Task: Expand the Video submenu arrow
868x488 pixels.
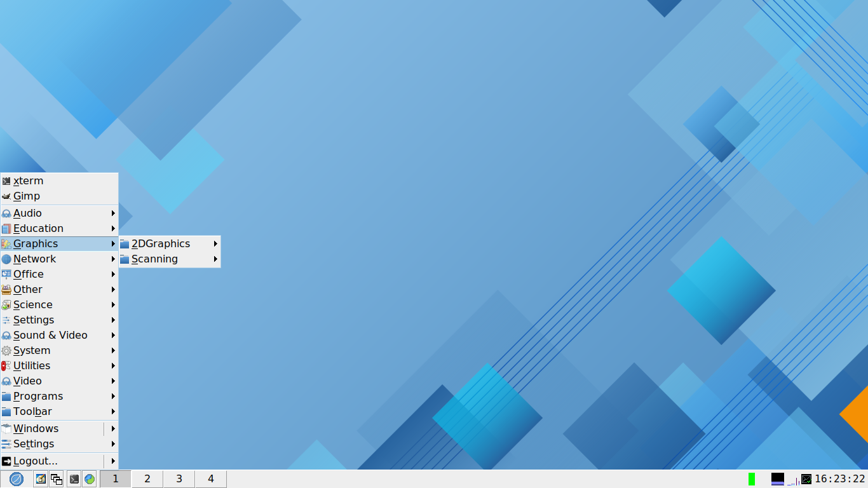Action: pos(113,381)
